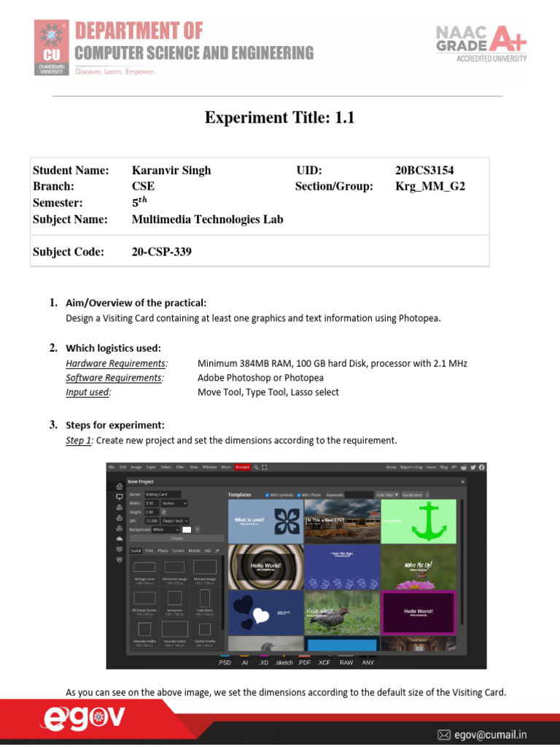Close the New Project dialog
560x747 pixels.
[x=462, y=481]
